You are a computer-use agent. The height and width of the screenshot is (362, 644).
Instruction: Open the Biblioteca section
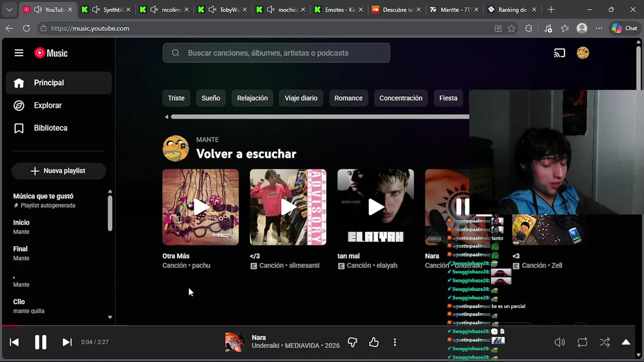click(x=59, y=128)
